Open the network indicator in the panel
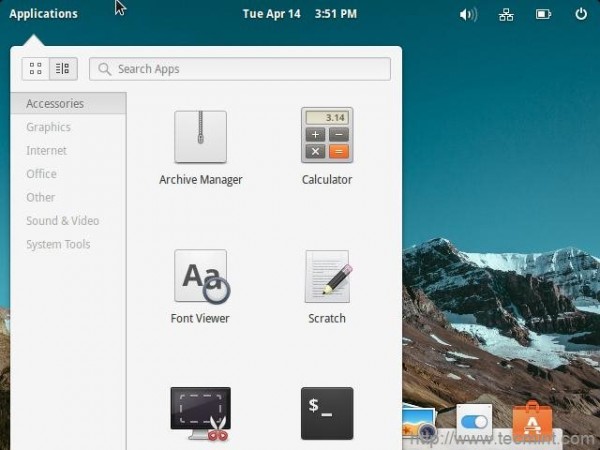This screenshot has height=450, width=600. tap(506, 15)
